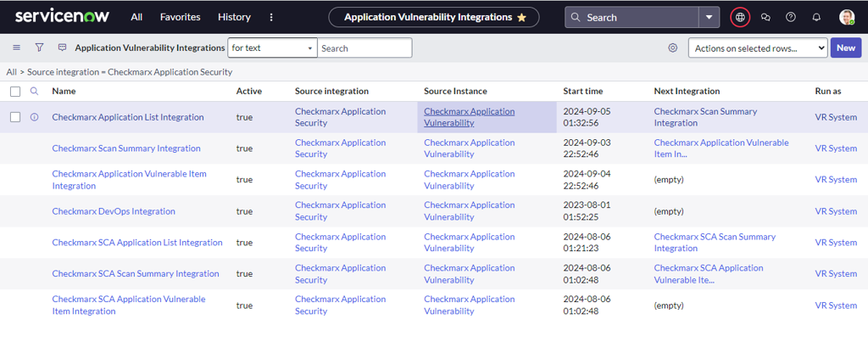The height and width of the screenshot is (353, 868).
Task: Expand the 'for text' search field dropdown
Action: point(272,48)
